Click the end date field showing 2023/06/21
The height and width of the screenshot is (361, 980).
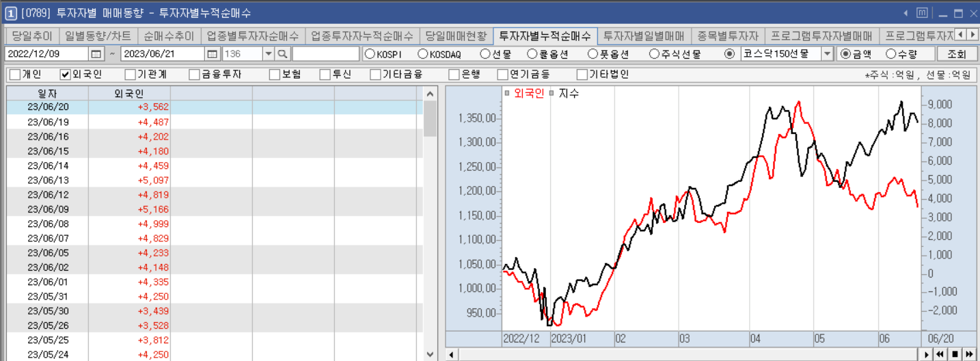(x=163, y=53)
